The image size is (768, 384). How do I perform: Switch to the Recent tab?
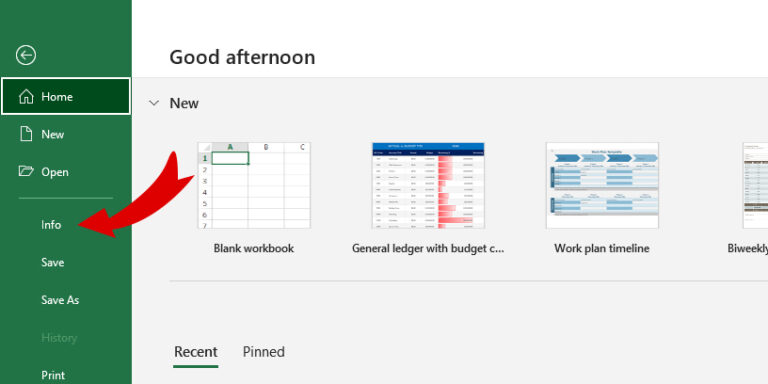tap(195, 352)
